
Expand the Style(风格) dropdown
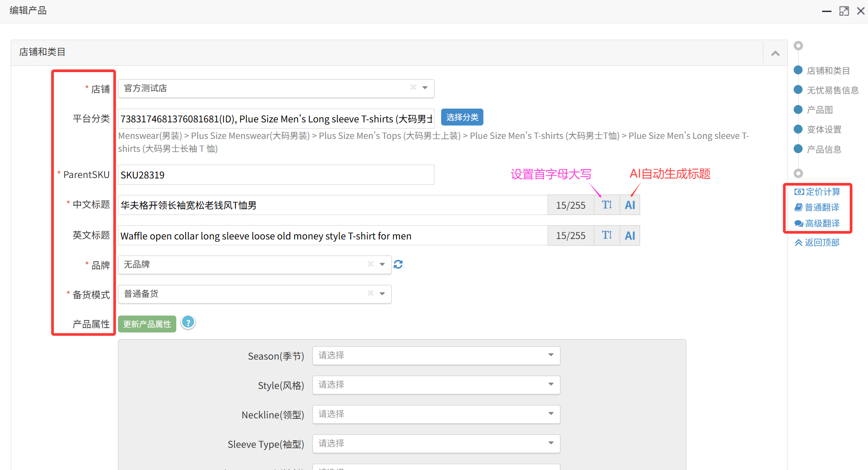point(436,385)
